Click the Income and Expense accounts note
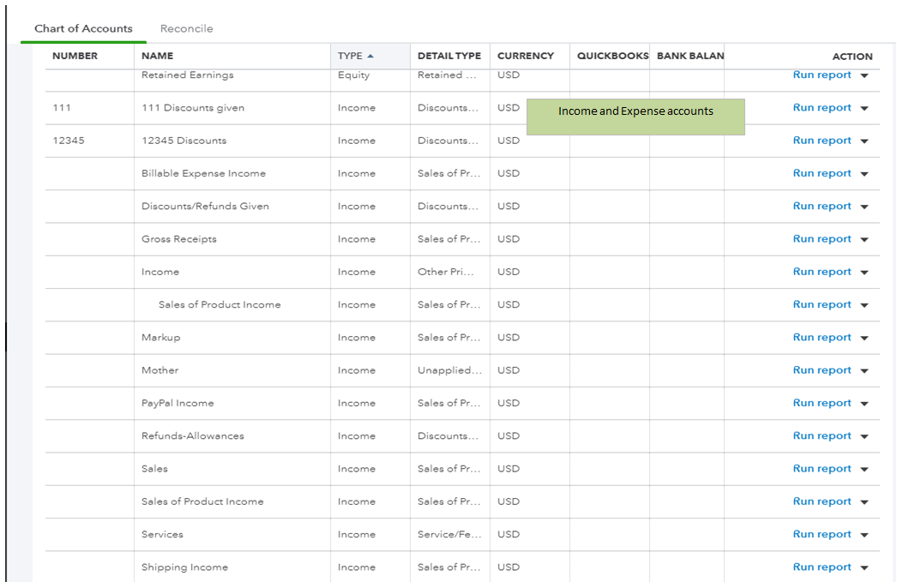This screenshot has width=897, height=588. pyautogui.click(x=635, y=111)
